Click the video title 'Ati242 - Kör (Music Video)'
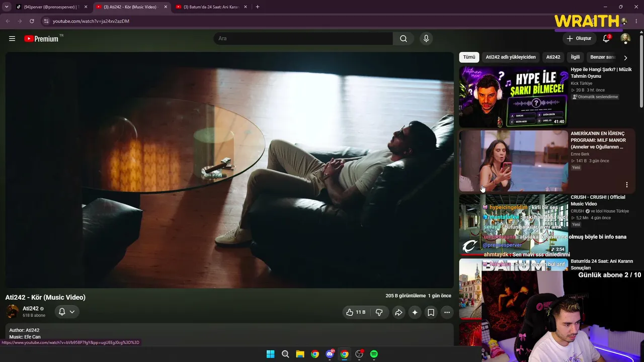The width and height of the screenshot is (644, 362). point(45,297)
